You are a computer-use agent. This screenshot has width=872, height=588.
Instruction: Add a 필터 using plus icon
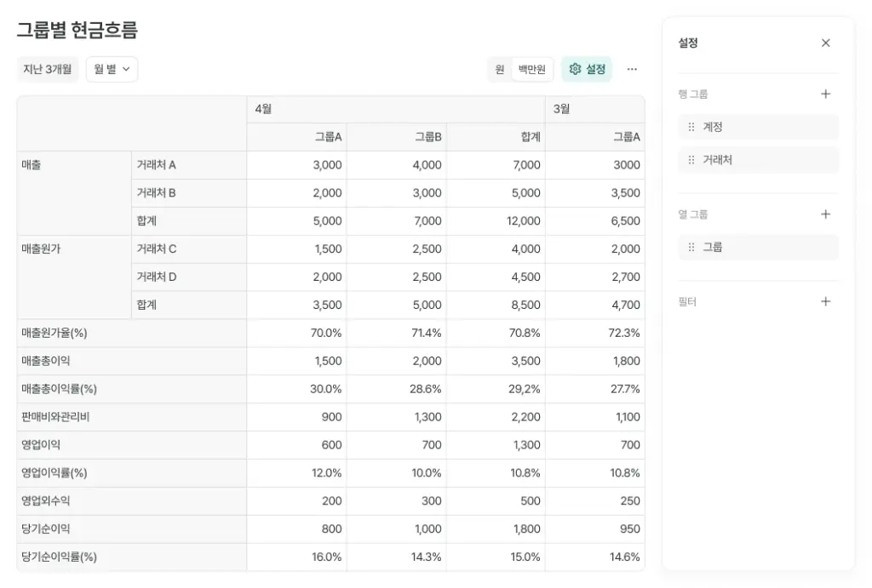click(x=824, y=301)
